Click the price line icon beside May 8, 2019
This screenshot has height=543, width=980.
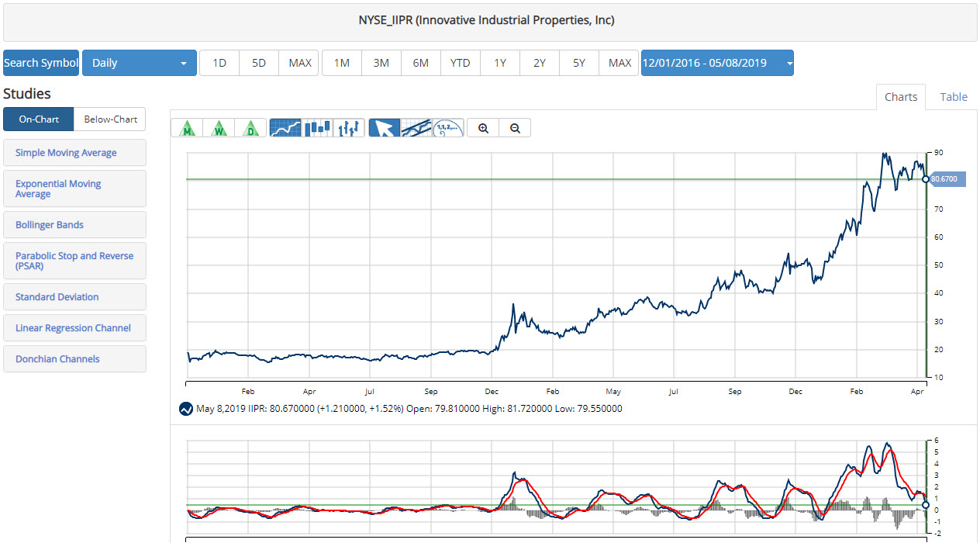[x=186, y=409]
